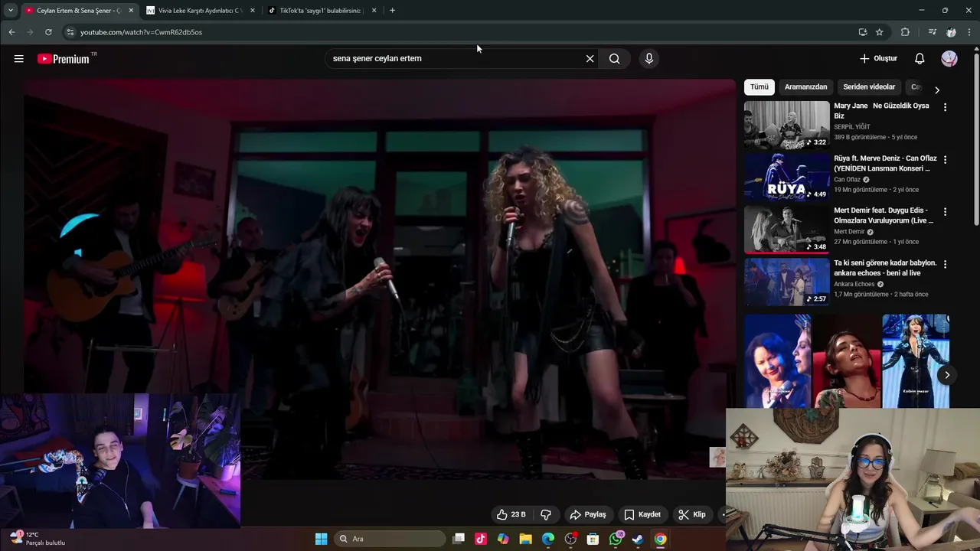This screenshot has height=551, width=980.
Task: Switch to the TikTok saygı1 tab
Action: pos(320,11)
